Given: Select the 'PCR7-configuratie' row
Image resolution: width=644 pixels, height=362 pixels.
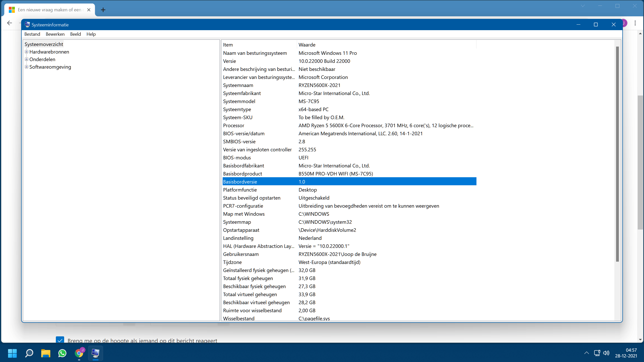Looking at the screenshot, I should [x=349, y=206].
